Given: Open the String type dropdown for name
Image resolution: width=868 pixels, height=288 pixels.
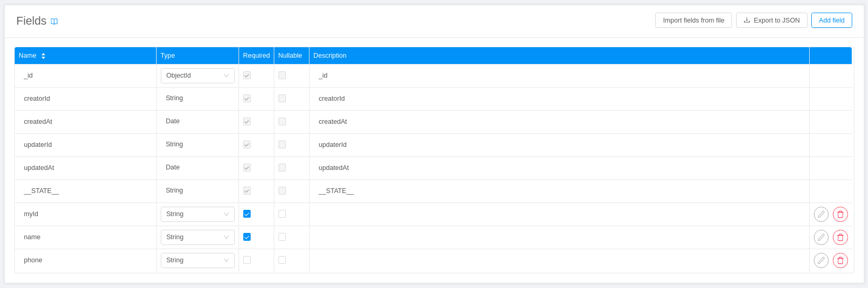Looking at the screenshot, I should [198, 237].
